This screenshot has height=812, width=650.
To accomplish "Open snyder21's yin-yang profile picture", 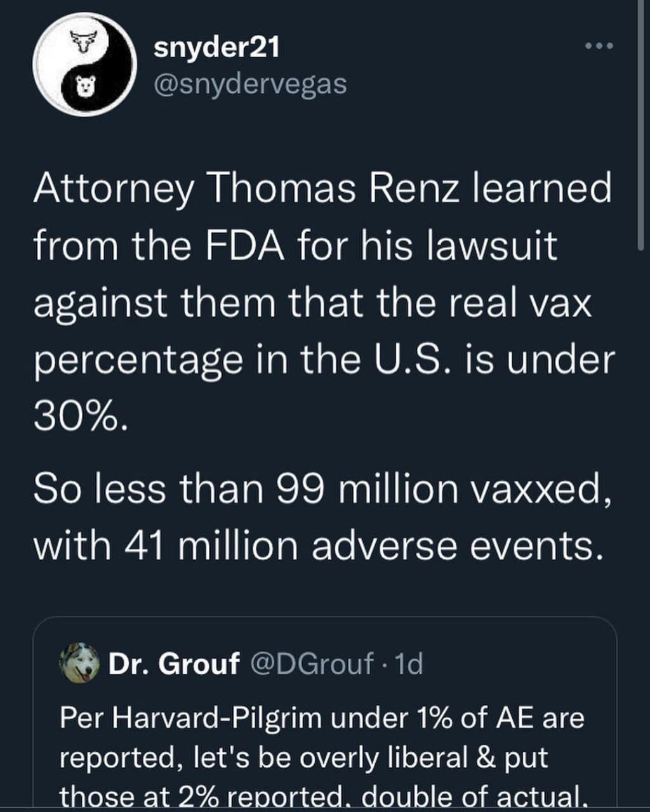I will [x=84, y=64].
